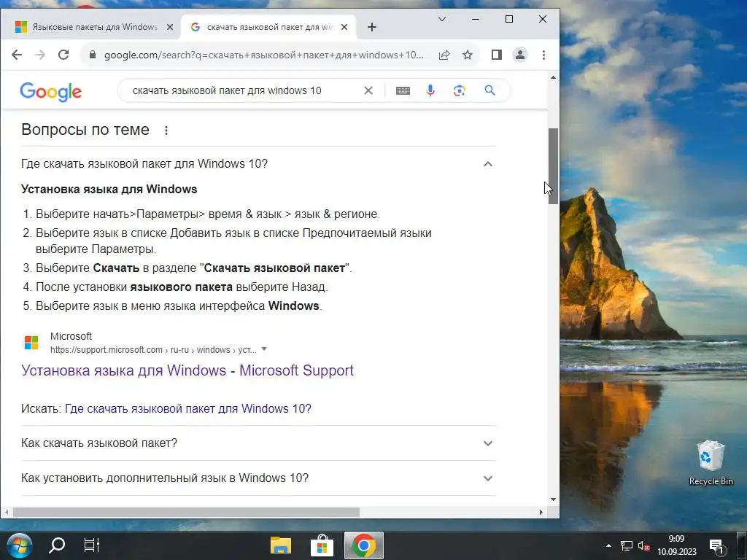Open Chrome's three-dot menu
The image size is (747, 560).
pos(543,55)
